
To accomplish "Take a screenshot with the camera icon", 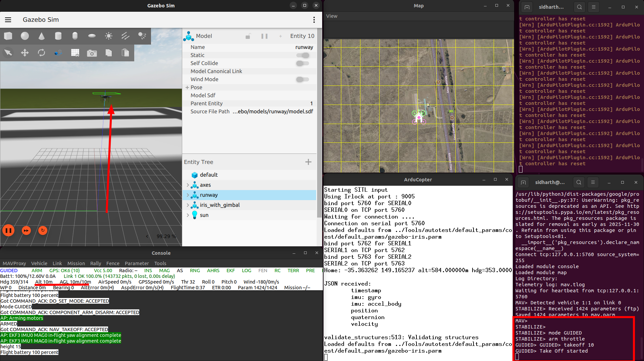I will point(92,53).
